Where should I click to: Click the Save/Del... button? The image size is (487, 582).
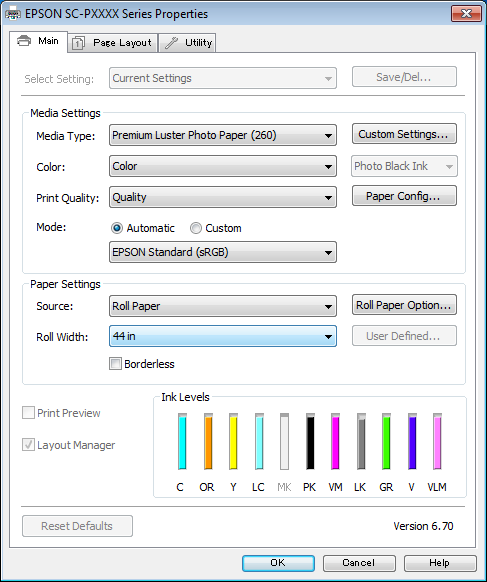click(x=404, y=77)
